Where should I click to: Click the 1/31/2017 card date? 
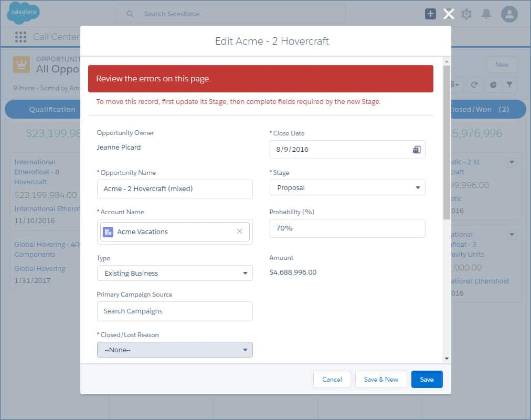(x=32, y=281)
